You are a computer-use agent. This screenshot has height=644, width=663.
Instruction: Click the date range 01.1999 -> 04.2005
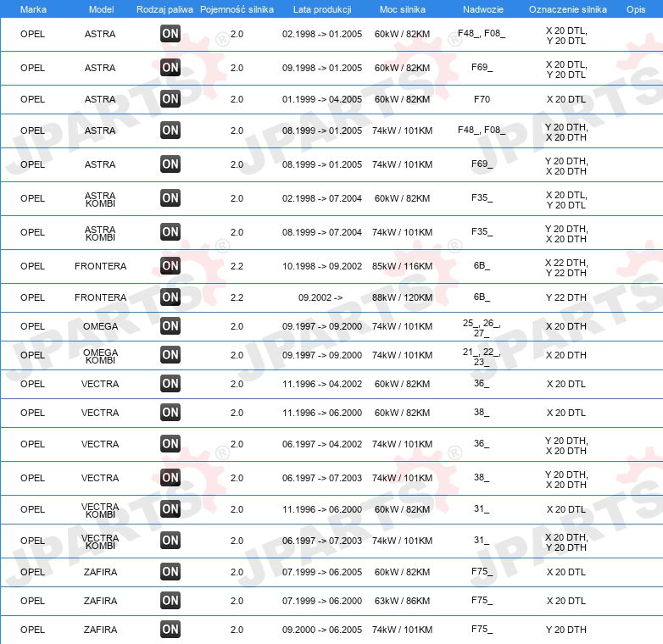[322, 99]
